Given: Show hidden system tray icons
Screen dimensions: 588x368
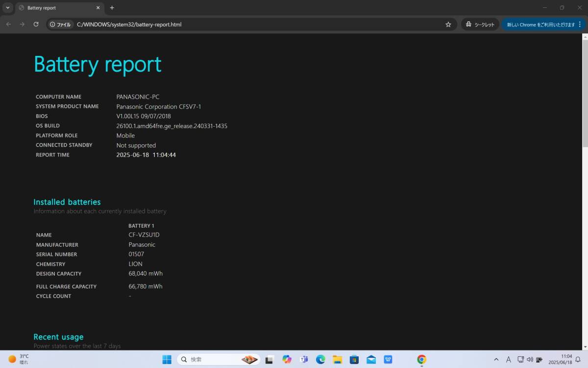Looking at the screenshot, I should tap(496, 359).
